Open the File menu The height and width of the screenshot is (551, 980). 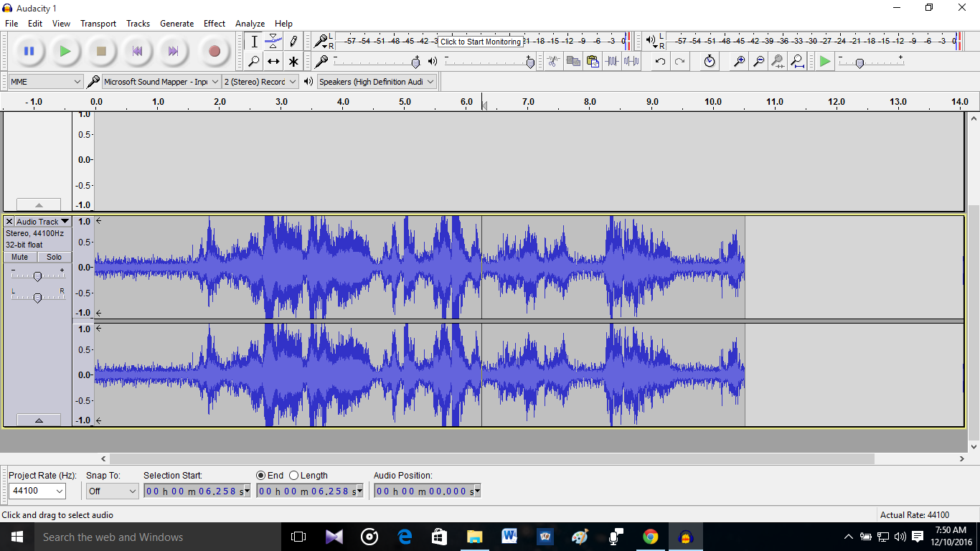11,24
